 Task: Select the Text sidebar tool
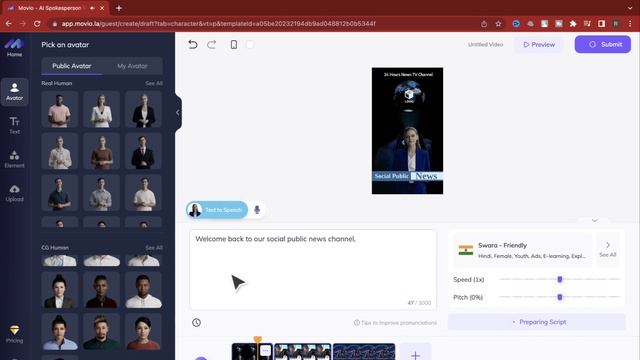[14, 125]
